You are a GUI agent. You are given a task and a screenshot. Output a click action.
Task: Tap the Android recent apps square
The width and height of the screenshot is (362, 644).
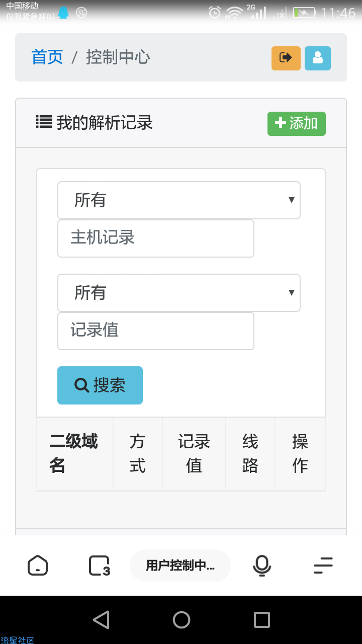262,620
